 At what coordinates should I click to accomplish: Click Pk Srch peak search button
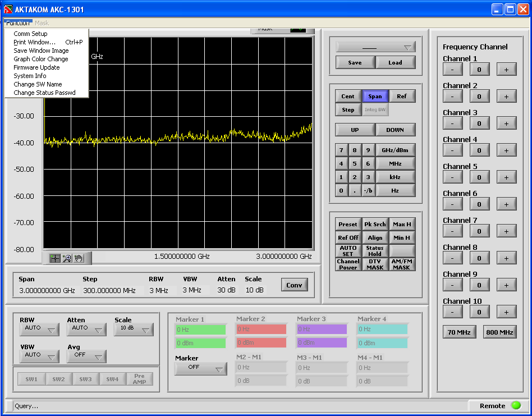(375, 225)
